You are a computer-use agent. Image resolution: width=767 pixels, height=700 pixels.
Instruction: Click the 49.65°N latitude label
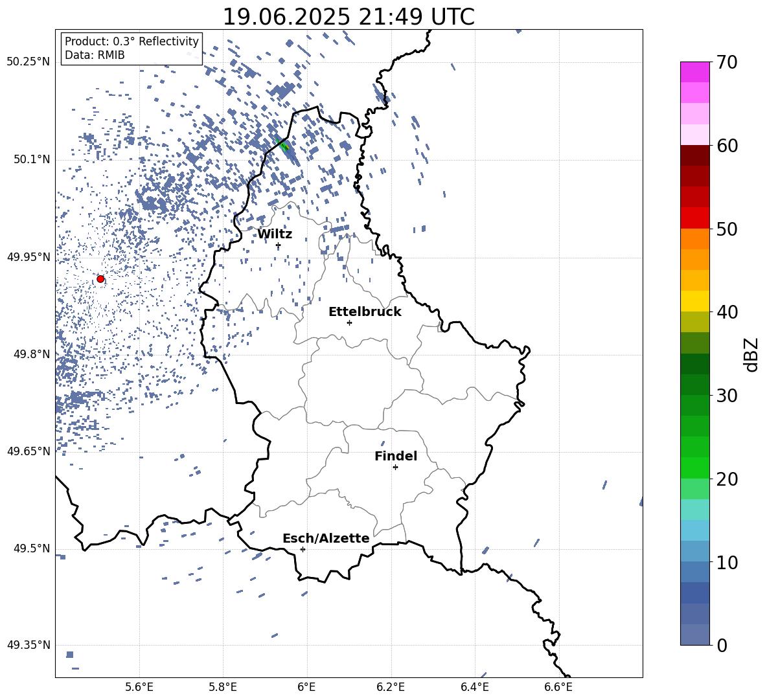point(29,451)
